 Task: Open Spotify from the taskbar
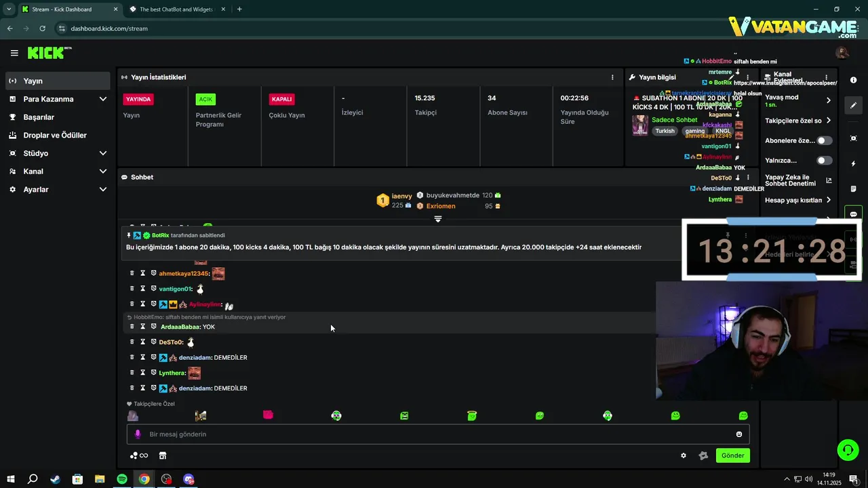122,479
